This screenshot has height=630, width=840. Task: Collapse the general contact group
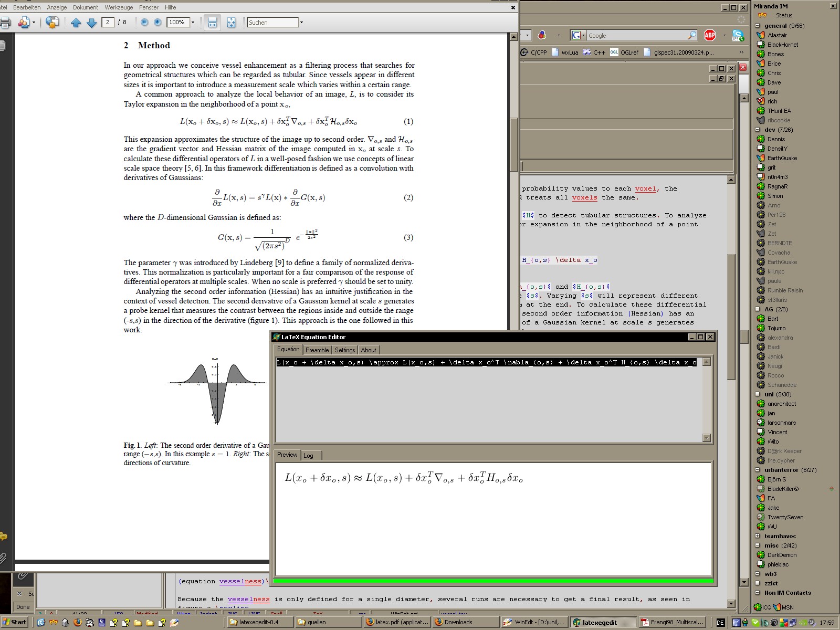758,26
